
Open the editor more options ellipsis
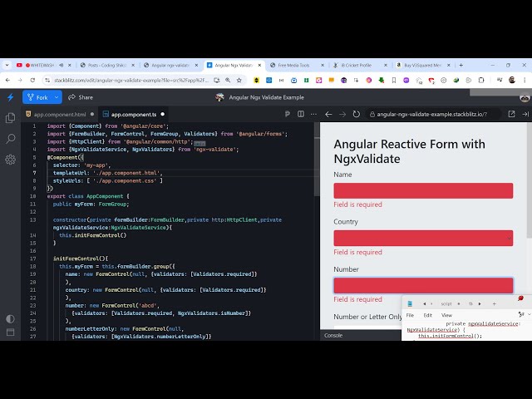coord(313,114)
